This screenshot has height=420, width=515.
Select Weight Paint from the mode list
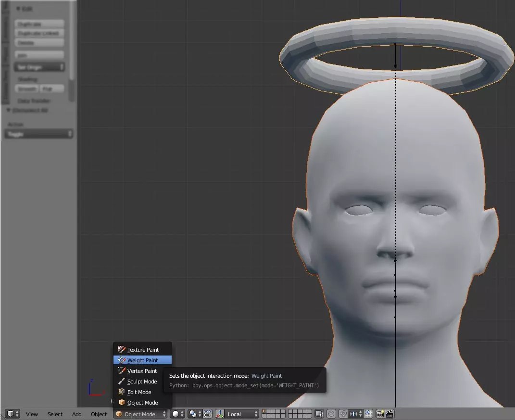(x=142, y=360)
